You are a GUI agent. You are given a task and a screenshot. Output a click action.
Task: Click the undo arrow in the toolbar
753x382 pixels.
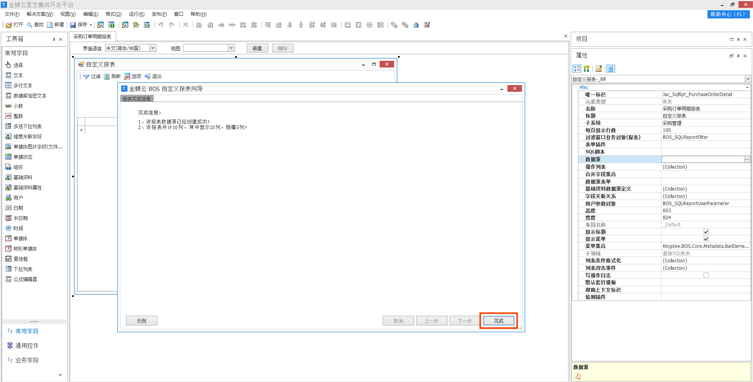(161, 25)
